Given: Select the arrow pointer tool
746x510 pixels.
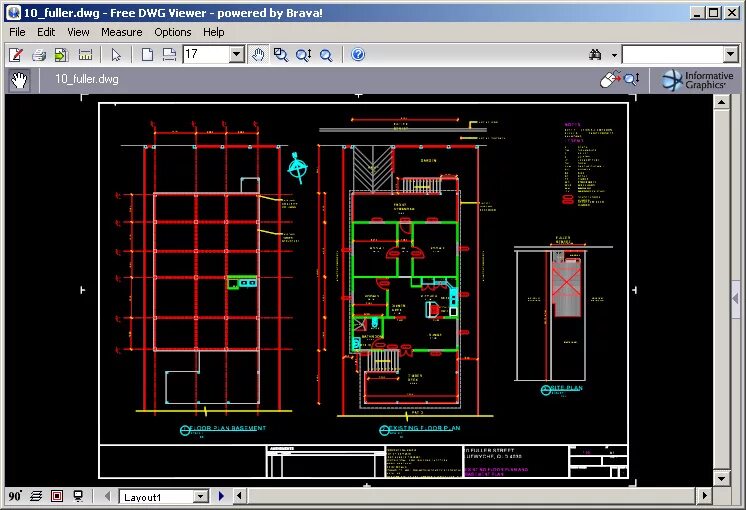Looking at the screenshot, I should click(x=116, y=55).
